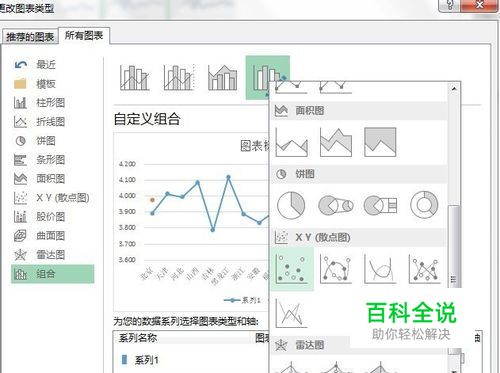The height and width of the screenshot is (373, 500).
Task: Choose stacked area-clustered column combo
Action: [223, 78]
